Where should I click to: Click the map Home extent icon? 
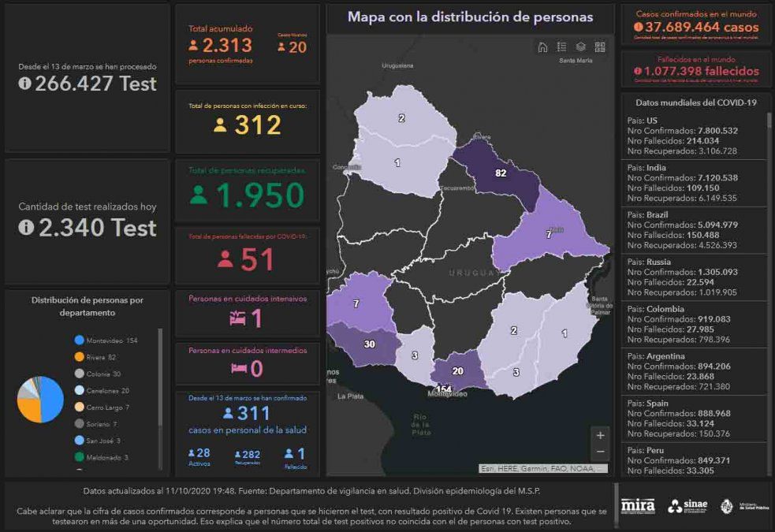(x=542, y=47)
